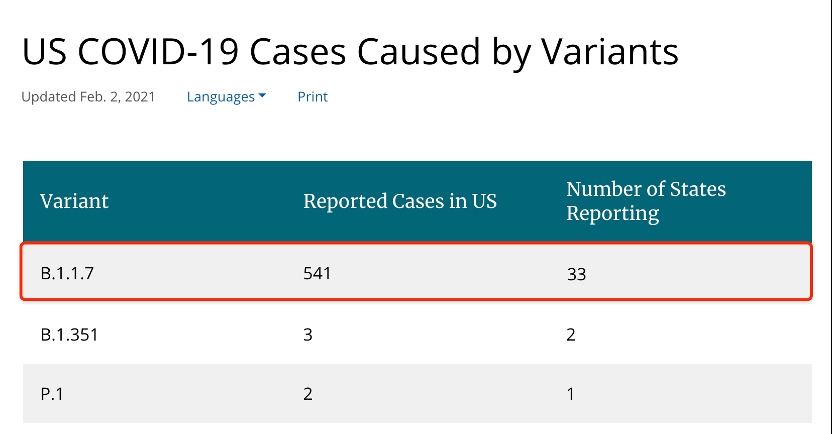The height and width of the screenshot is (434, 832).
Task: Click the 33 states value for B.1.1.7
Action: click(576, 272)
